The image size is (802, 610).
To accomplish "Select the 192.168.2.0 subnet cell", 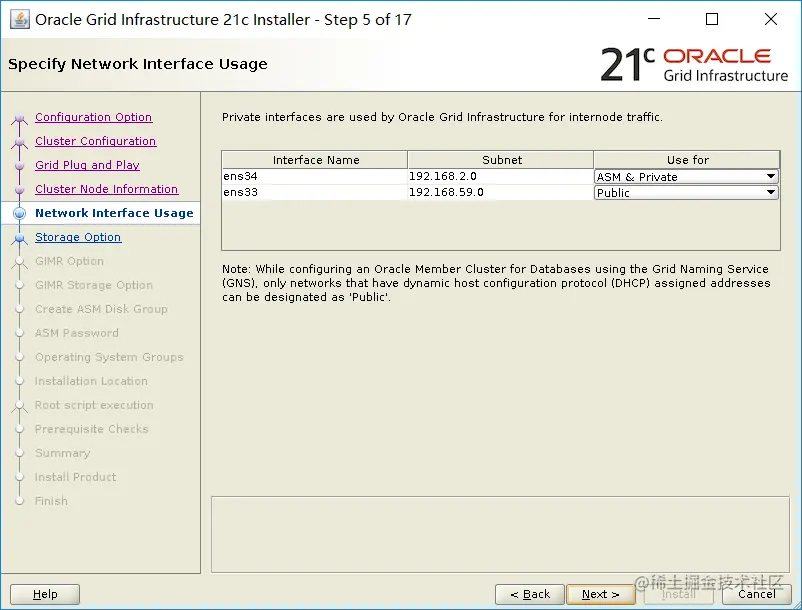I will pyautogui.click(x=500, y=176).
